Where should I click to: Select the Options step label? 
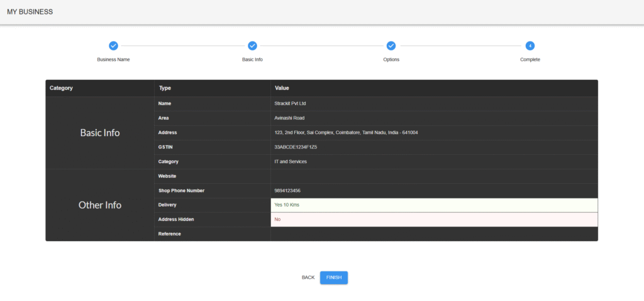click(x=391, y=59)
